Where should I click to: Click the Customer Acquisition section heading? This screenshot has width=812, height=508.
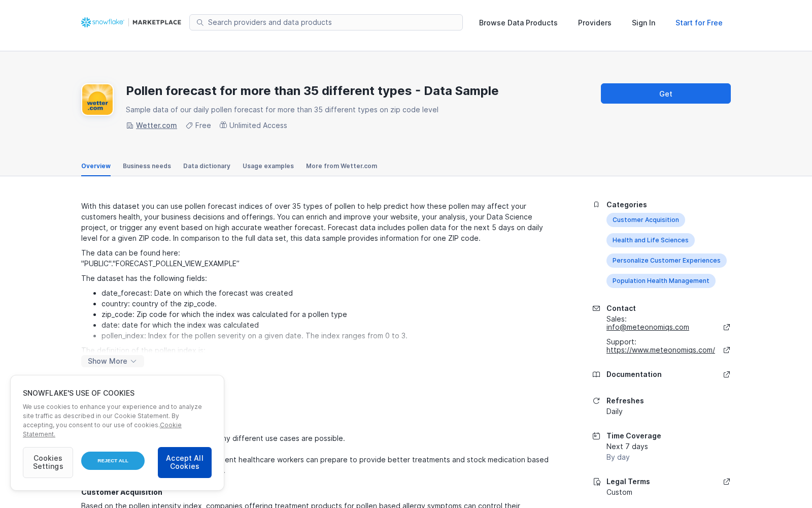tap(122, 492)
